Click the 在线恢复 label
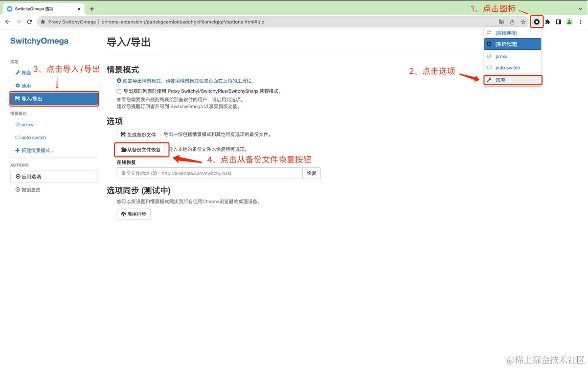The width and height of the screenshot is (588, 368). pyautogui.click(x=126, y=162)
